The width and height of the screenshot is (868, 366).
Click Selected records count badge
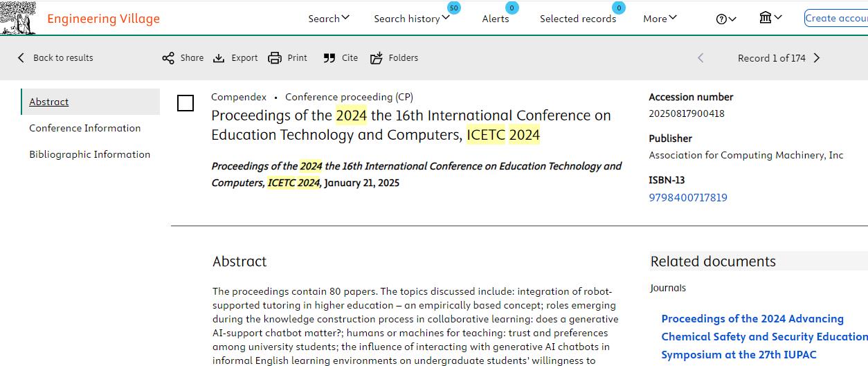pos(619,8)
